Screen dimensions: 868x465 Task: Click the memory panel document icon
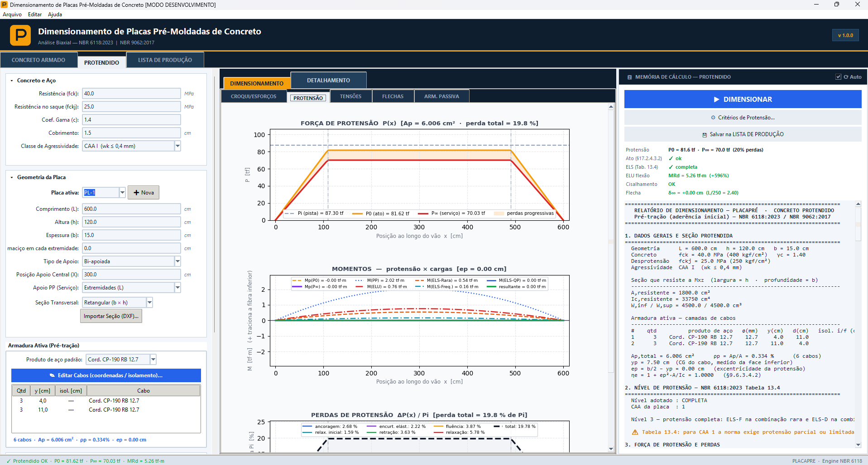click(629, 77)
